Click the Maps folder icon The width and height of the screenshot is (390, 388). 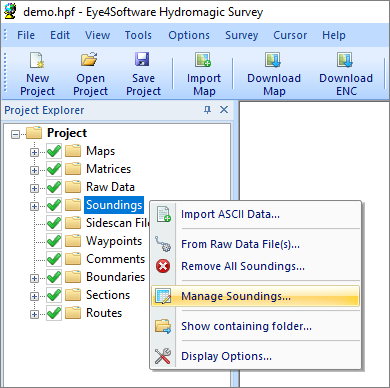(x=73, y=151)
